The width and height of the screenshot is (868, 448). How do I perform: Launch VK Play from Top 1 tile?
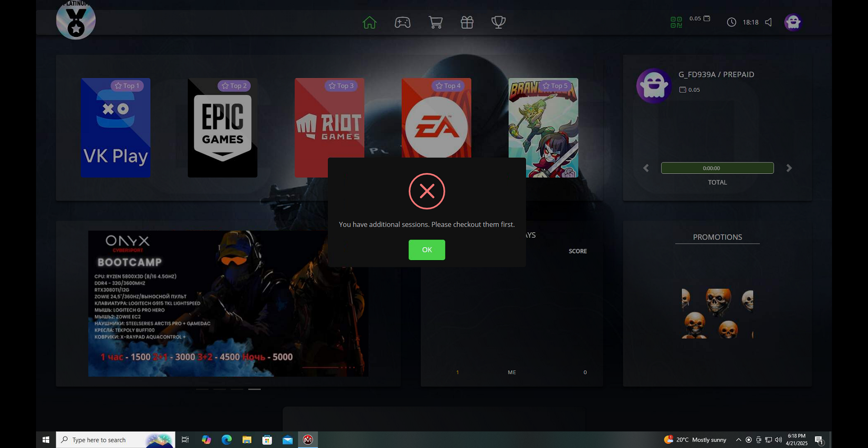coord(116,128)
